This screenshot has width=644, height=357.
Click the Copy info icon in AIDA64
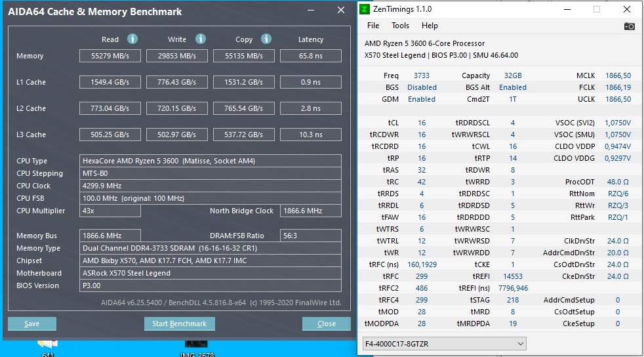coord(266,39)
